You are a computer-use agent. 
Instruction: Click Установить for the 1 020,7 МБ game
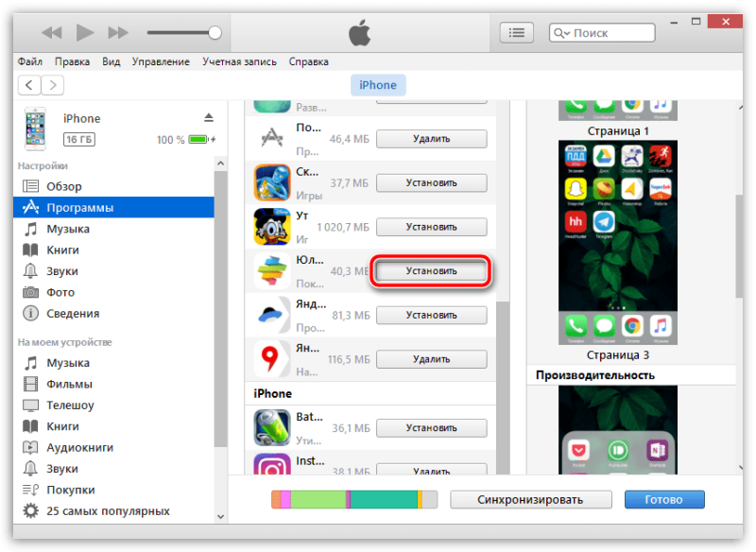(432, 227)
